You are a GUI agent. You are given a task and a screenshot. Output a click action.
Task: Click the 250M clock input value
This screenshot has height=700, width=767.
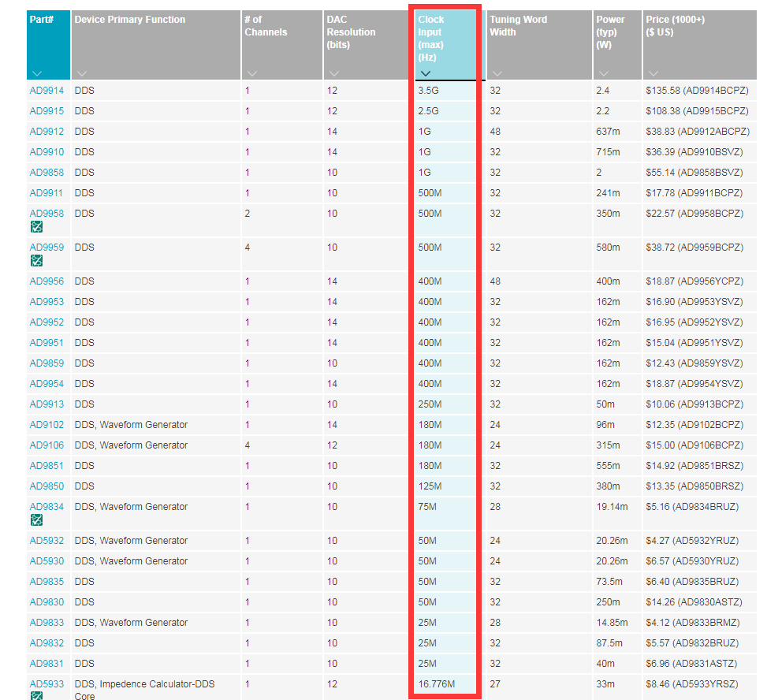pos(430,404)
